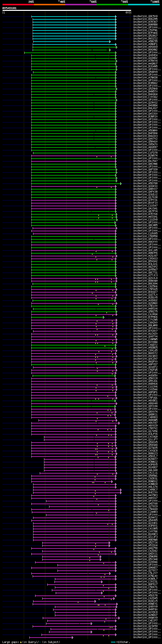Select hit label UniRef100_Q6C4B5

coord(145,225)
